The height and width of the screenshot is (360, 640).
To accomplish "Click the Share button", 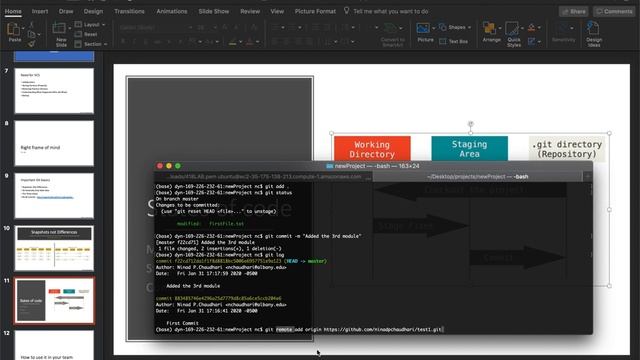I will click(574, 11).
